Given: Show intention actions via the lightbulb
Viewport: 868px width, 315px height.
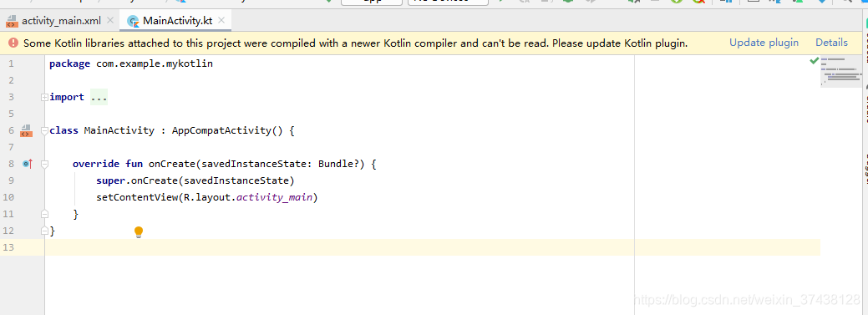Looking at the screenshot, I should click(139, 232).
